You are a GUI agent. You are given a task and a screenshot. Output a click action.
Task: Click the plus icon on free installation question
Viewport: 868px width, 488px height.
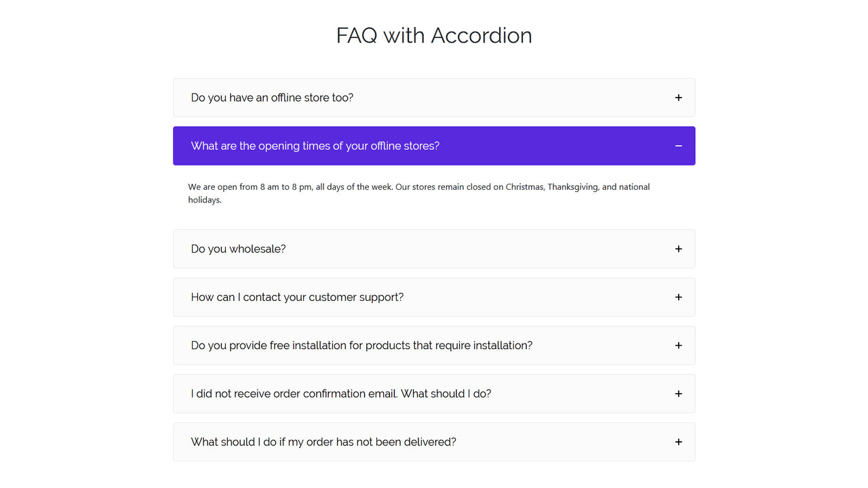pyautogui.click(x=678, y=345)
